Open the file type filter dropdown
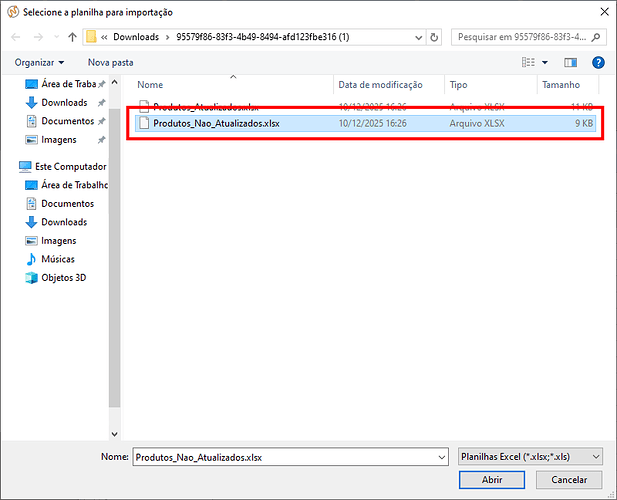 point(529,456)
